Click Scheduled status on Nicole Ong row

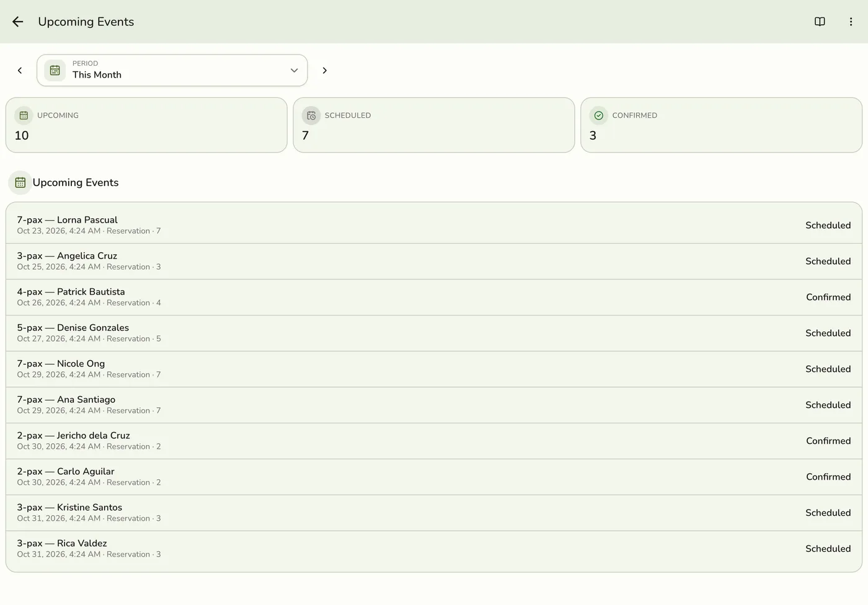[x=828, y=369]
